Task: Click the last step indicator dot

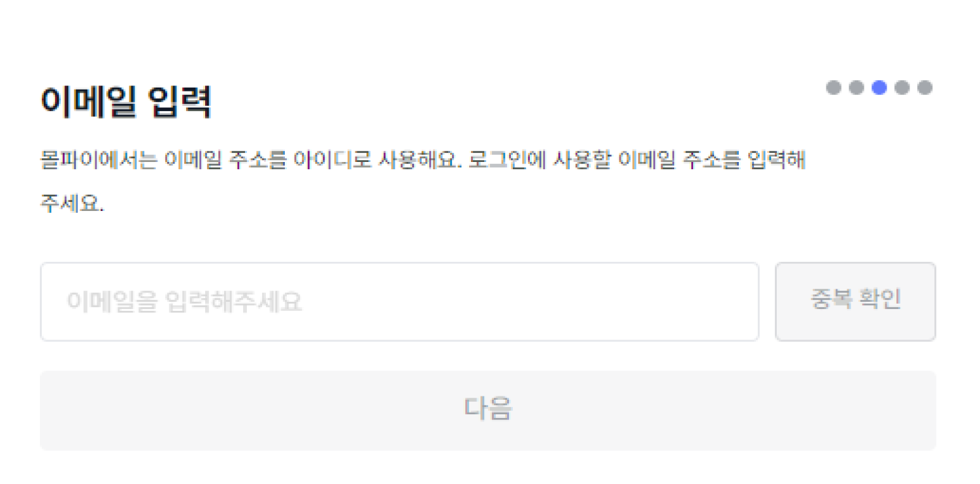Action: [x=925, y=88]
